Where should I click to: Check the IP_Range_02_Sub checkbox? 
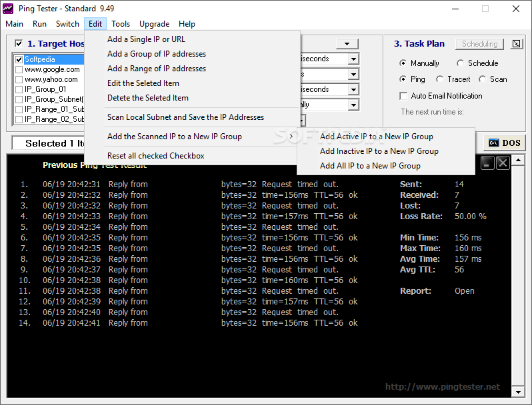tap(19, 119)
